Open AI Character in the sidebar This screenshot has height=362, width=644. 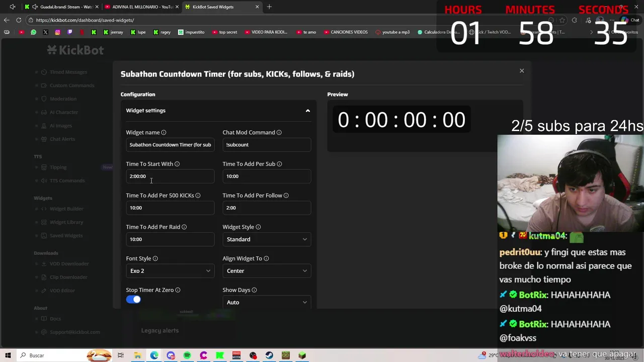pos(63,112)
